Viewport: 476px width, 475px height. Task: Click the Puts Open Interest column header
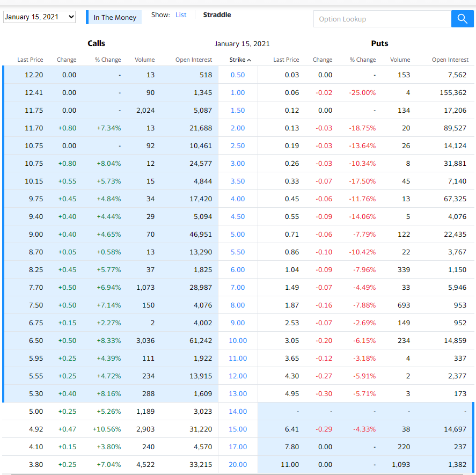click(x=450, y=60)
